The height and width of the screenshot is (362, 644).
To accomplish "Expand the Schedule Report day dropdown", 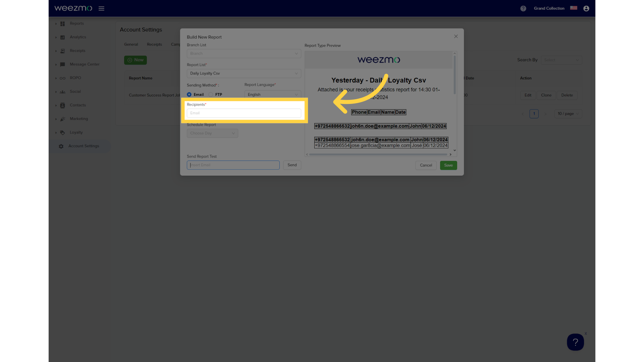I will point(212,133).
